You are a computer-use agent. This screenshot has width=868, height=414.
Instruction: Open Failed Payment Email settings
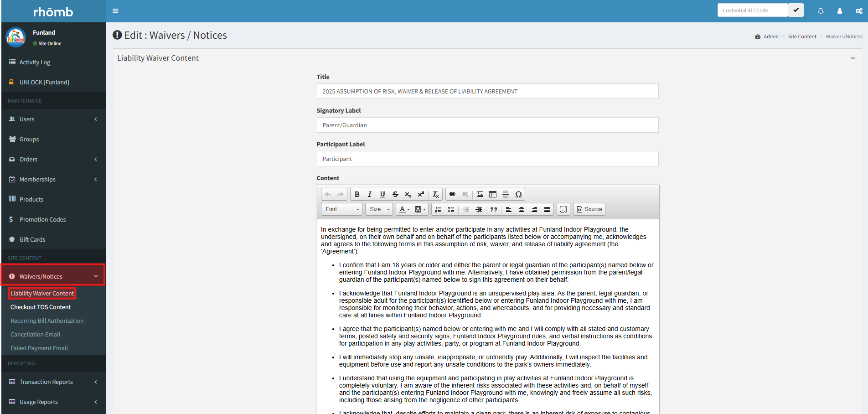click(x=39, y=348)
